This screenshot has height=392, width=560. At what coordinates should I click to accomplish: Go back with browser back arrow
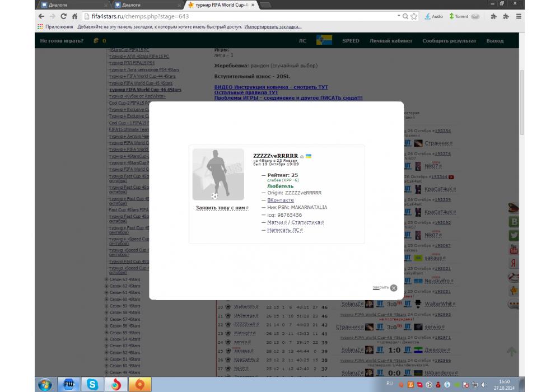[41, 16]
